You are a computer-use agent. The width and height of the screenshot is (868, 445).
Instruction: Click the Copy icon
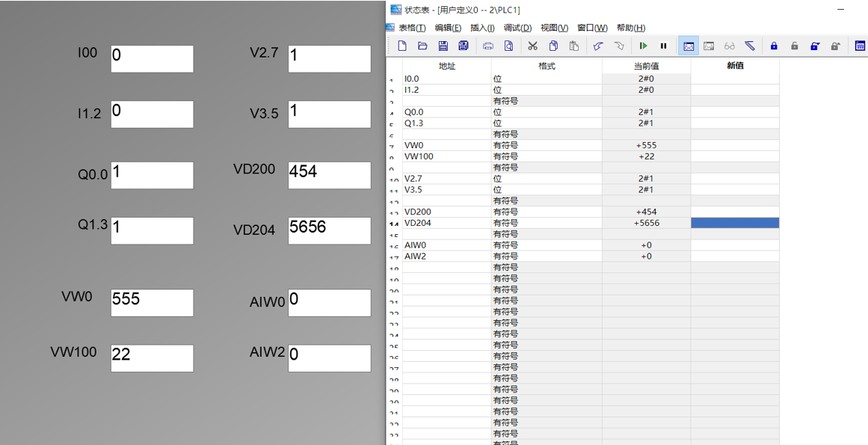[553, 46]
